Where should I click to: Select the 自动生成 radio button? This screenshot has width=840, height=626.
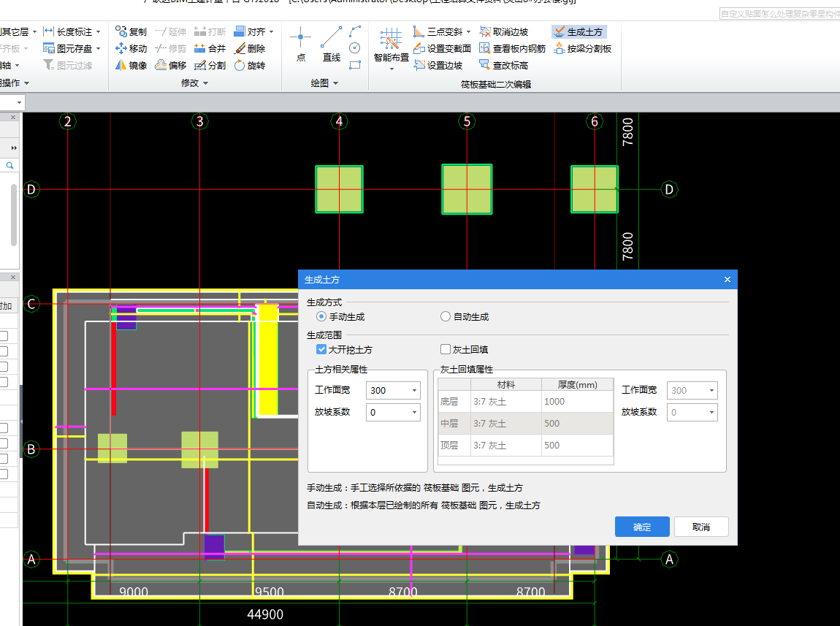point(446,317)
